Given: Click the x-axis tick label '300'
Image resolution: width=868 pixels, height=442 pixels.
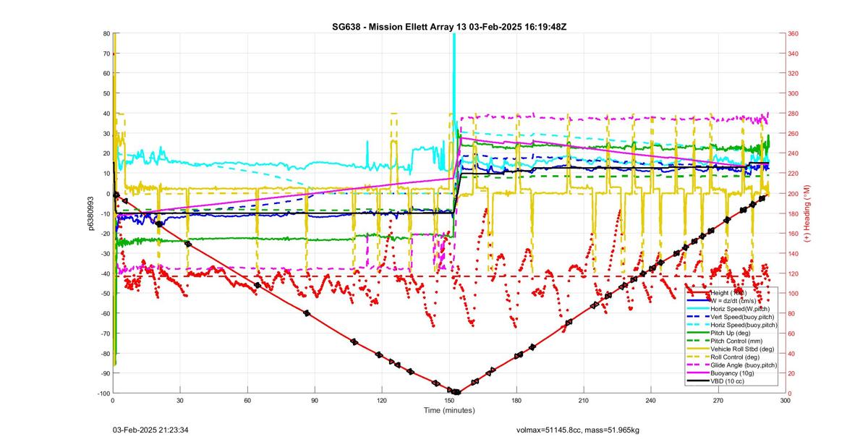Looking at the screenshot, I should tap(786, 400).
